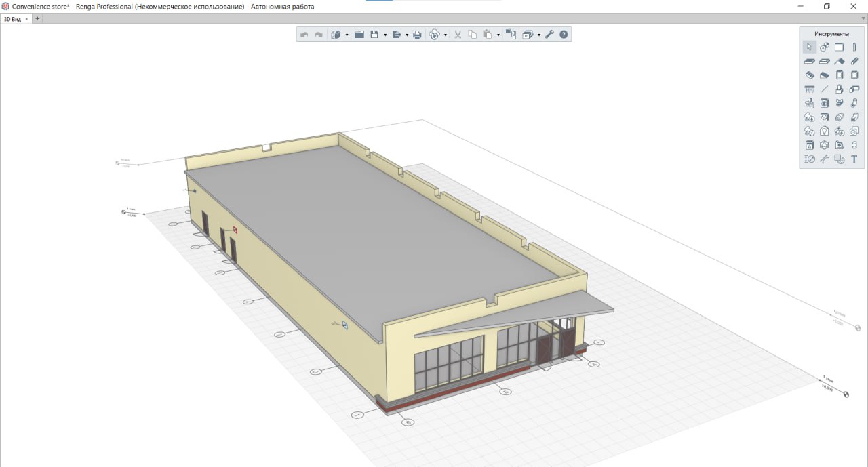Select the Pipe tool
This screenshot has height=467, width=868.
(x=854, y=103)
